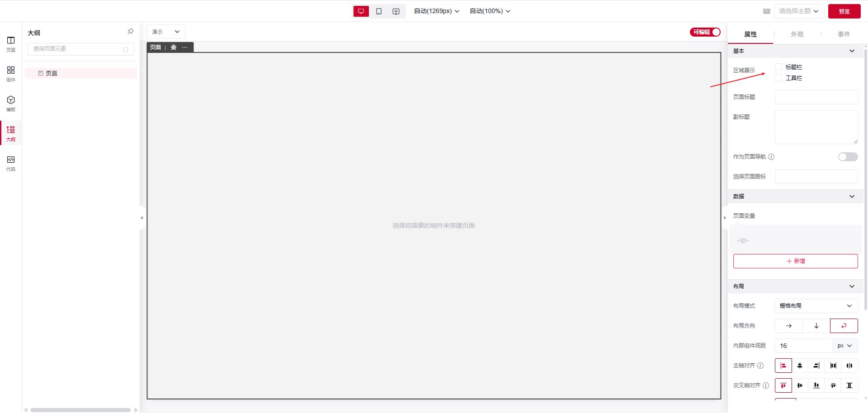Switch to tablet device preview icon
This screenshot has width=868, height=413.
point(379,11)
